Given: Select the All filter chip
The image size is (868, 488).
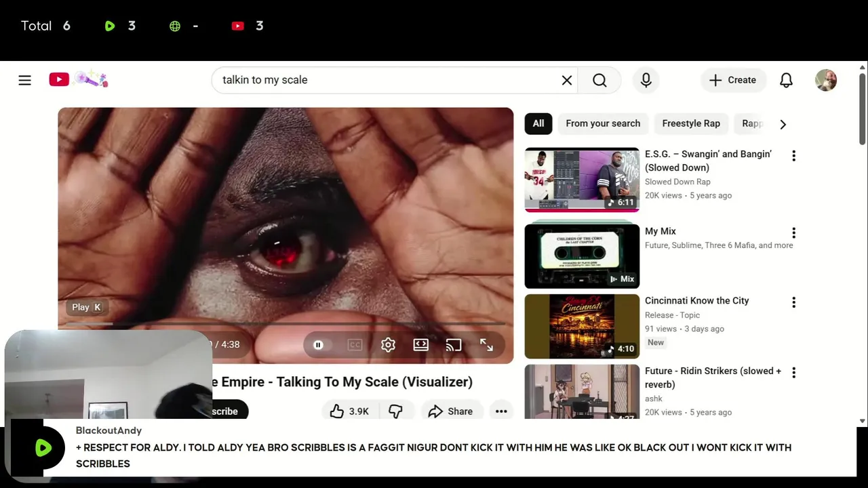Looking at the screenshot, I should tap(538, 123).
